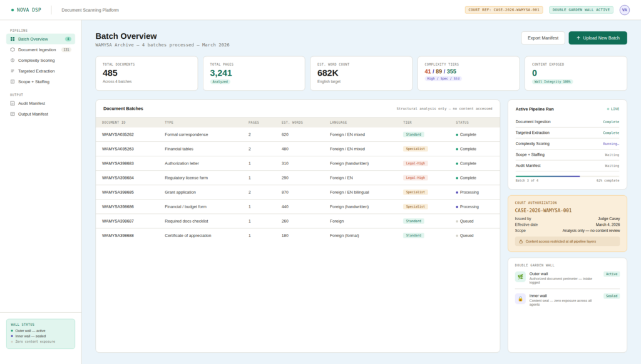
Task: Sort by the Tier column header
Action: point(407,123)
